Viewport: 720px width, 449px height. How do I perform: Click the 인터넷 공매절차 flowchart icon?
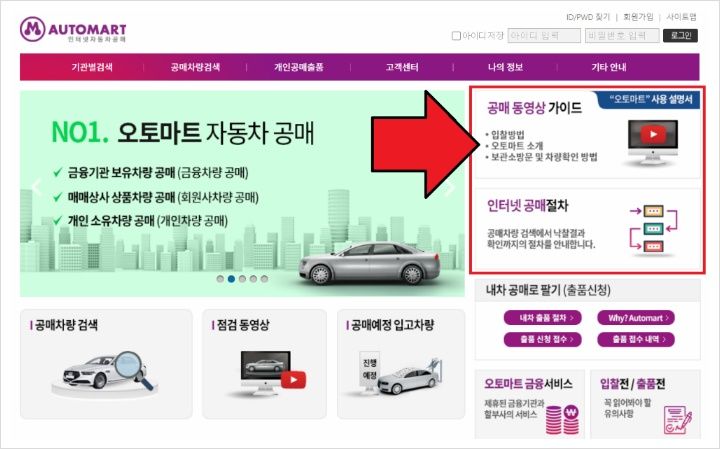click(x=653, y=229)
